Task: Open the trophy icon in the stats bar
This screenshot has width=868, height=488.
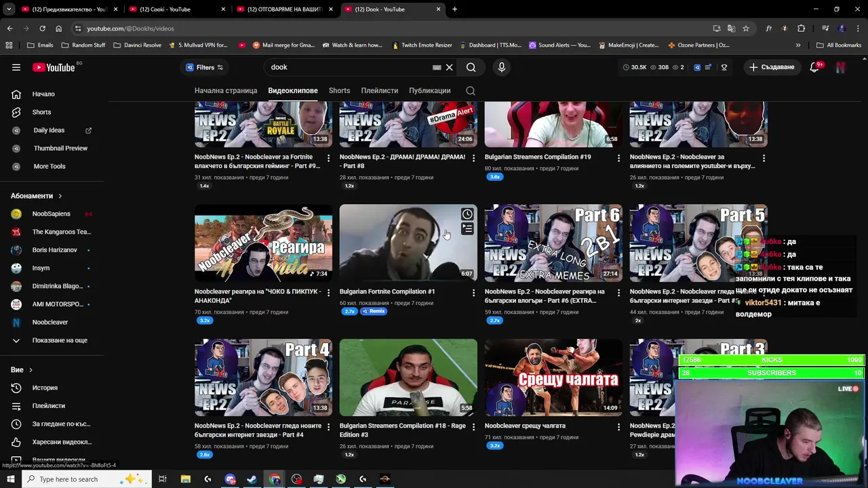Action: [x=724, y=67]
